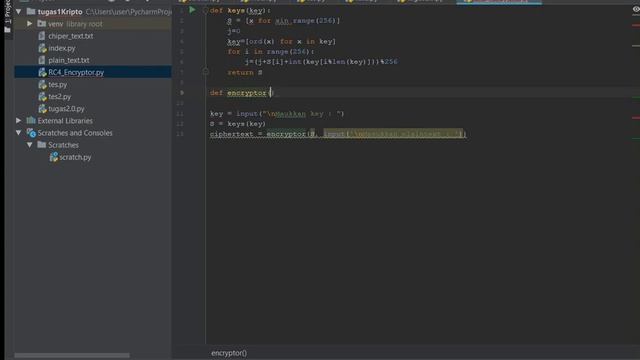Run script with green gutter arrow
640x360 pixels.
(192, 10)
